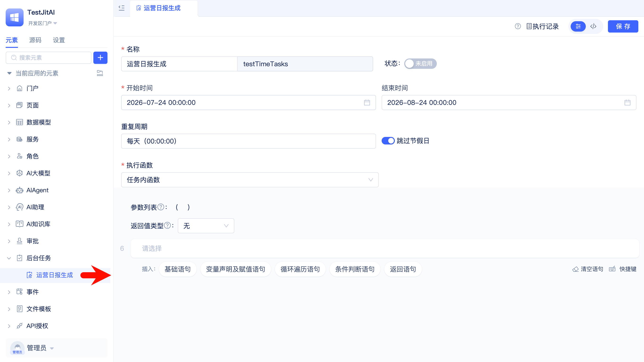Click the role icon in the tree
644x362 pixels.
point(20,156)
